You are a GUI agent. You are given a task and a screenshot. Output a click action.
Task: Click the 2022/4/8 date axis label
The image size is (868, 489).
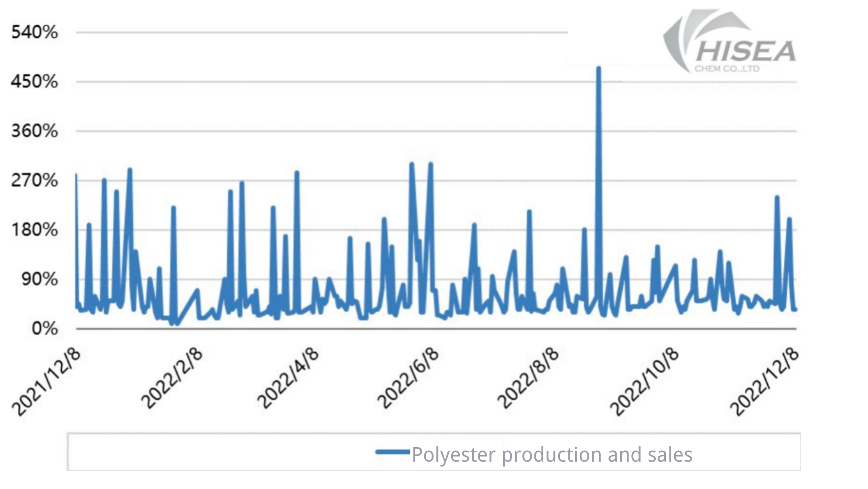point(288,378)
